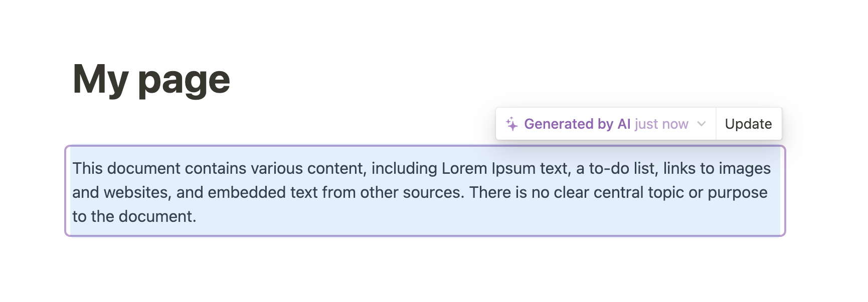Select the sparkle icon beside Generated by AI
Screen dimensions: 868x302
[511, 124]
